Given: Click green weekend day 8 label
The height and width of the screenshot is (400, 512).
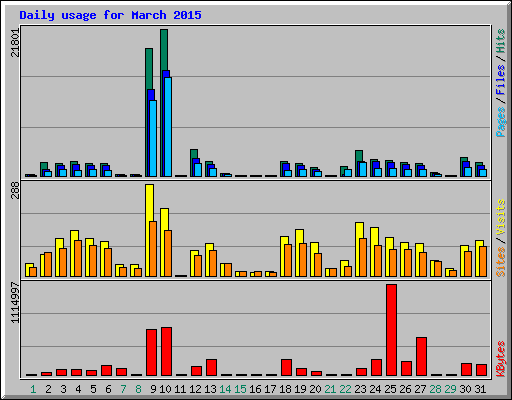Looking at the screenshot, I should pyautogui.click(x=138, y=389).
